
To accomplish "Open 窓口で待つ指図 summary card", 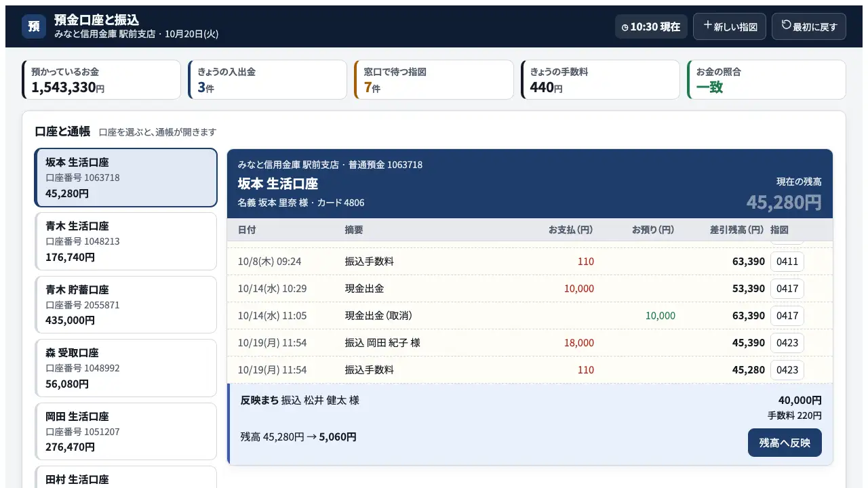I will pyautogui.click(x=434, y=79).
